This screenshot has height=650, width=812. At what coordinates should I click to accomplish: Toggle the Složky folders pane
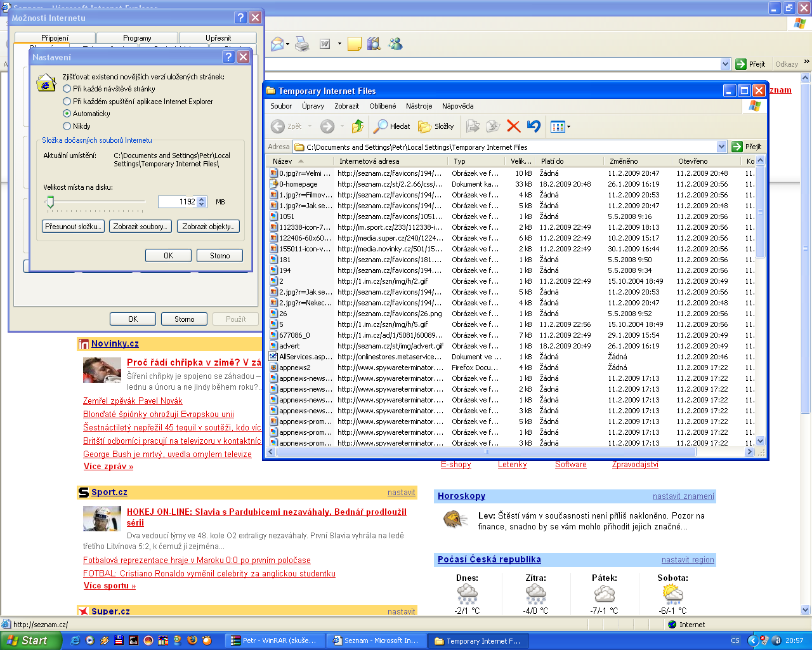tap(436, 126)
